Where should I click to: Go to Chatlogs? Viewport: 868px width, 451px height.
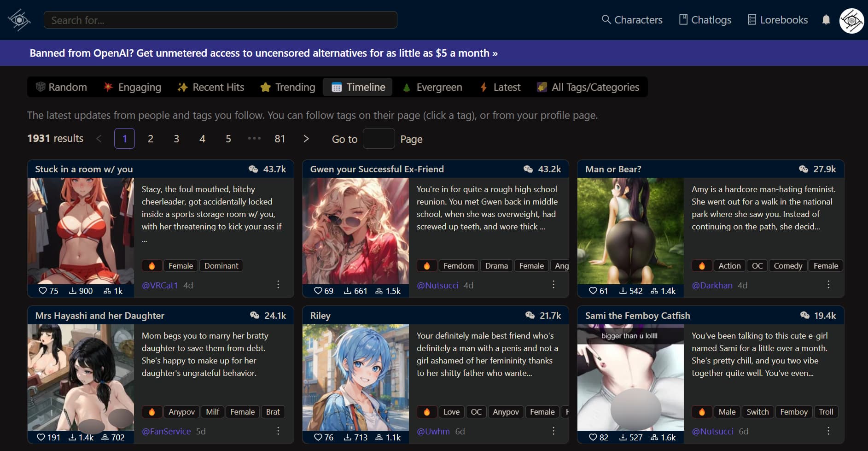click(x=705, y=20)
